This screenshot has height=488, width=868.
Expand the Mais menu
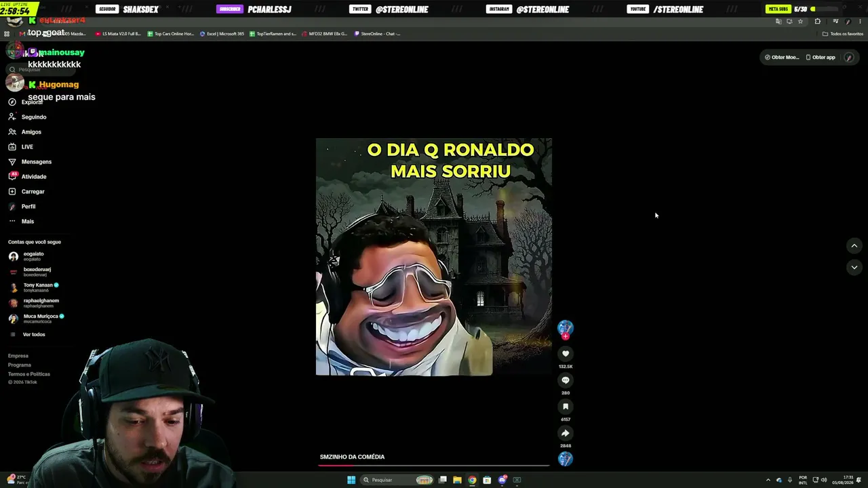click(21, 222)
